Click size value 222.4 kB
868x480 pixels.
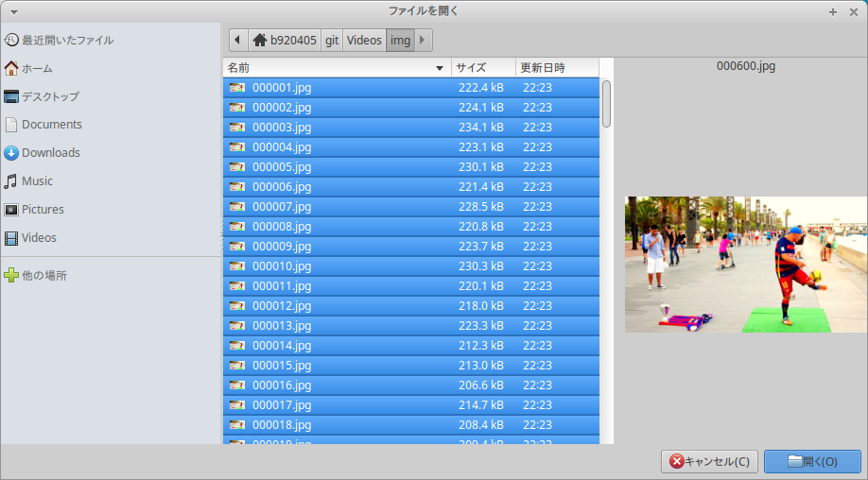point(481,87)
